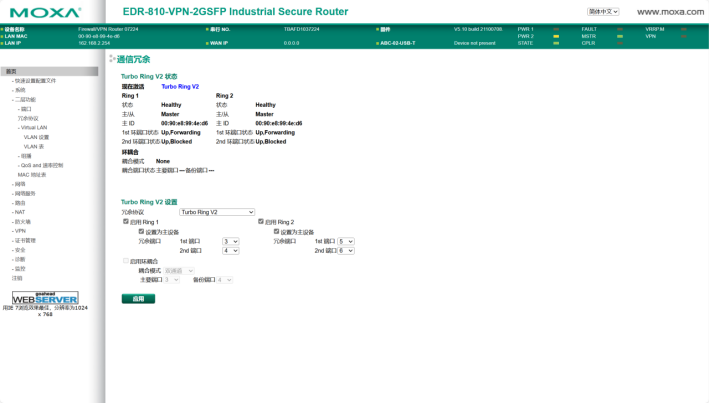
Task: Expand 网络服务 in the sidebar
Action: 25,194
